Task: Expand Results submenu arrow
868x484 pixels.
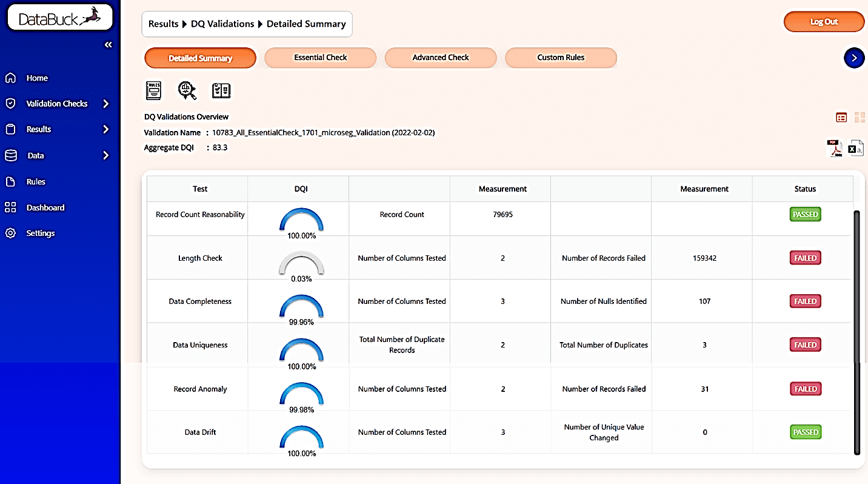Action: point(106,129)
